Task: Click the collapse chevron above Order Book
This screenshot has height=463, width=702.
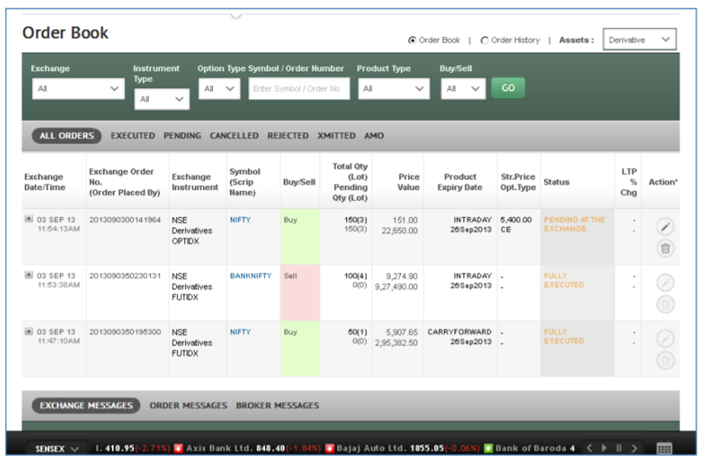Action: 236,17
